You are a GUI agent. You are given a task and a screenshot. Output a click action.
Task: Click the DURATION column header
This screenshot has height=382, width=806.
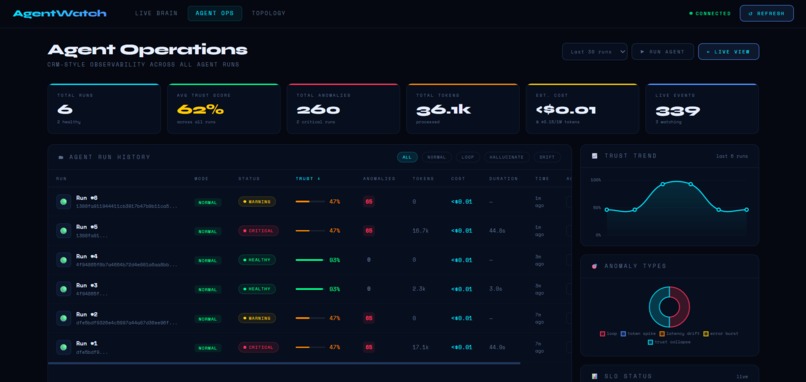tap(504, 179)
